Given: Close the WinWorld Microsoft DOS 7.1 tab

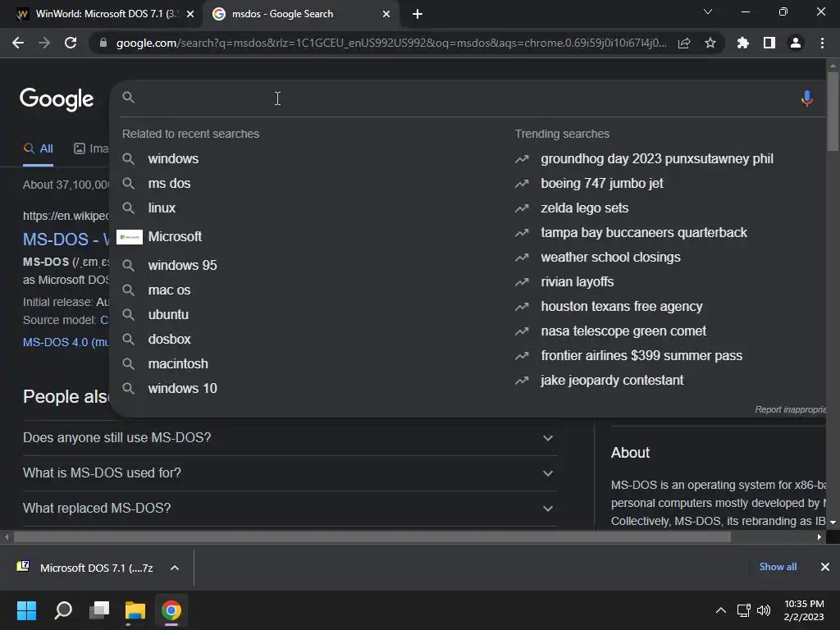Looking at the screenshot, I should [x=190, y=14].
